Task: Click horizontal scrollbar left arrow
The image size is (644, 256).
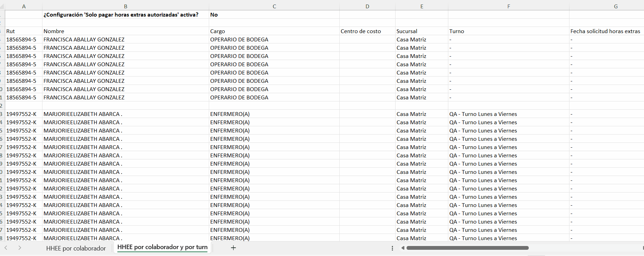Action: 403,248
